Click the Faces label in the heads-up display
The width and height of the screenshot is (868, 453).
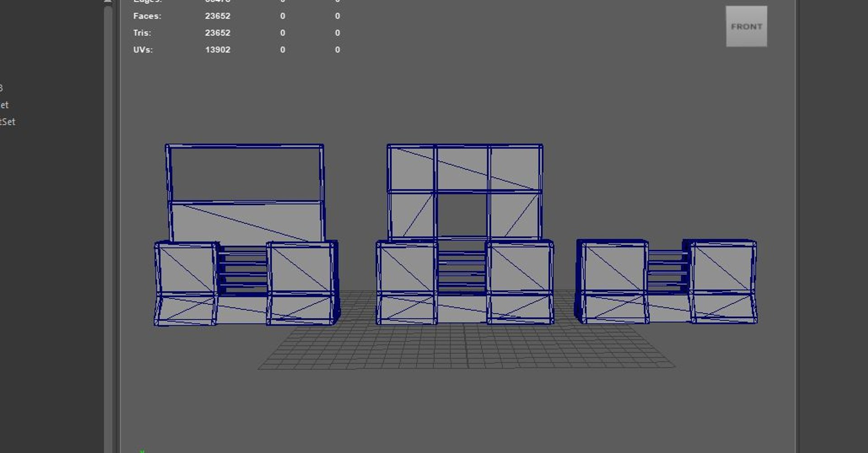pyautogui.click(x=147, y=16)
